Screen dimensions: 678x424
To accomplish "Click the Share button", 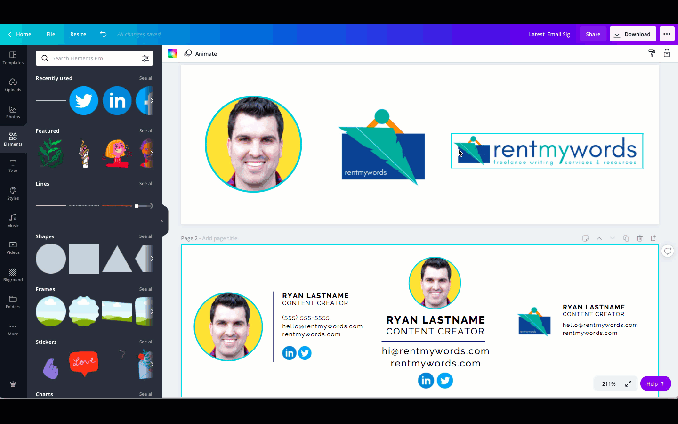I will pos(593,34).
